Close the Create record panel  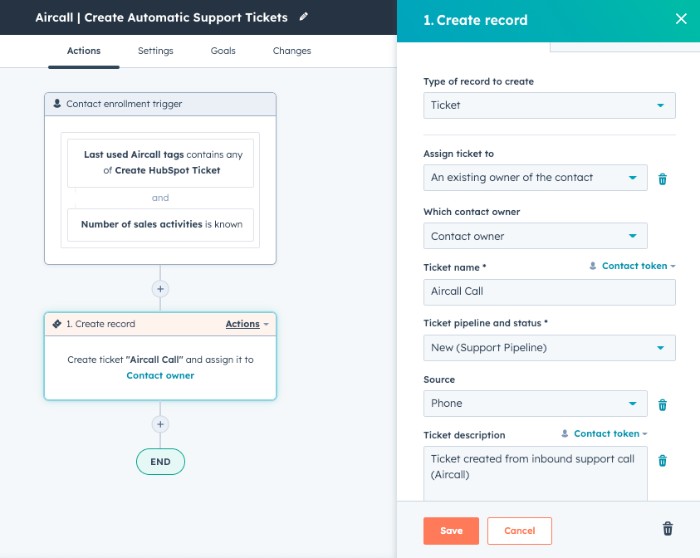pos(681,19)
